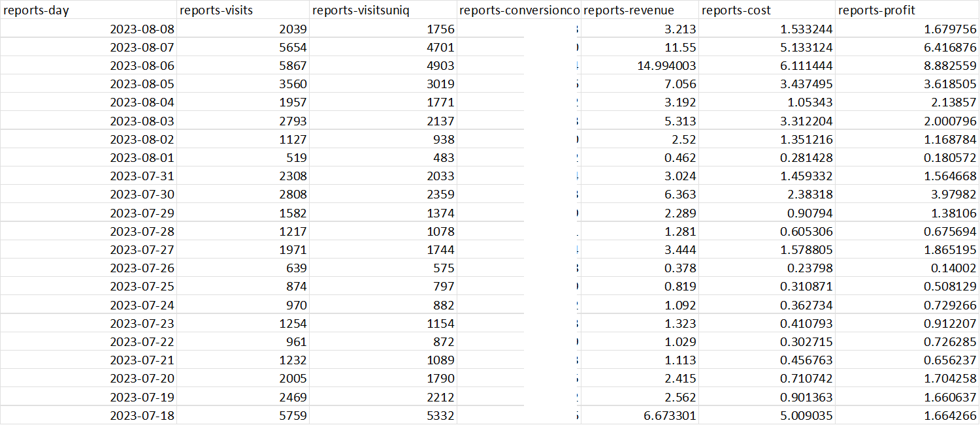This screenshot has height=425, width=980.
Task: Click the reports-day column header
Action: (x=88, y=10)
